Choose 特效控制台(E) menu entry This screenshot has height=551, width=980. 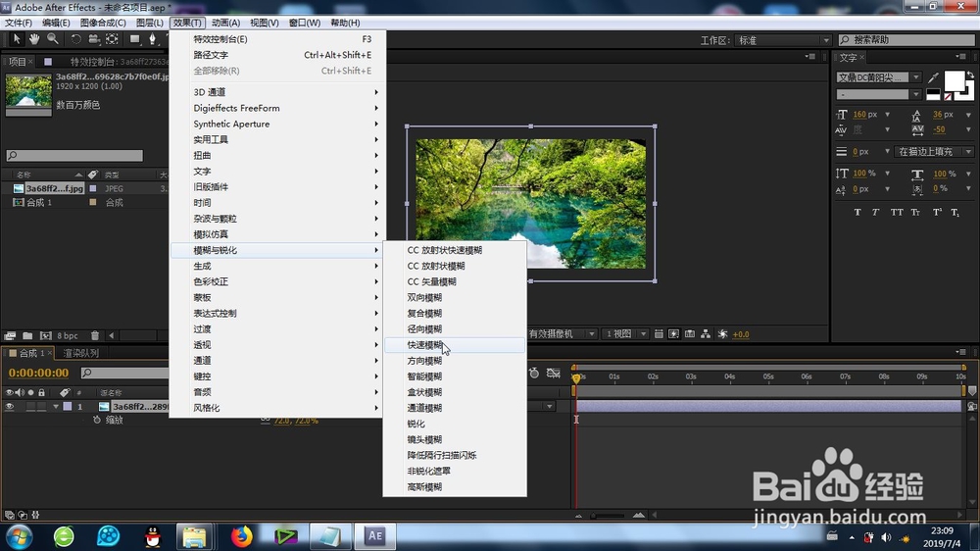tap(277, 39)
